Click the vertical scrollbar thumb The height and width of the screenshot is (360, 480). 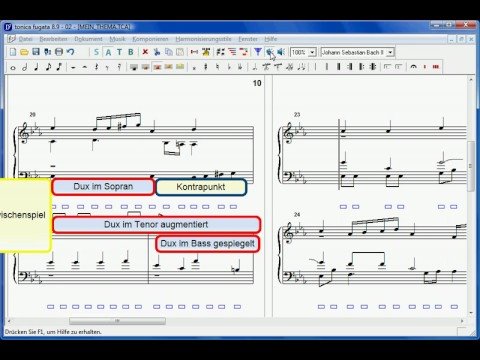(x=470, y=166)
